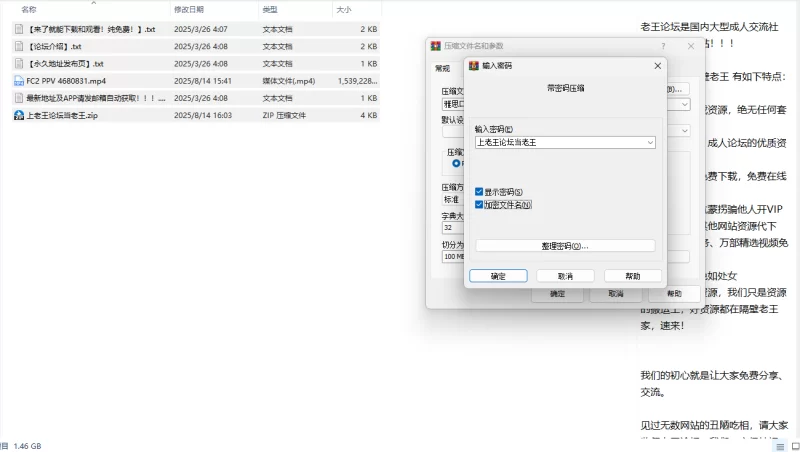This screenshot has height=452, width=800.
Task: Click the 【永久地址发布页】.txt file icon
Action: coord(19,64)
